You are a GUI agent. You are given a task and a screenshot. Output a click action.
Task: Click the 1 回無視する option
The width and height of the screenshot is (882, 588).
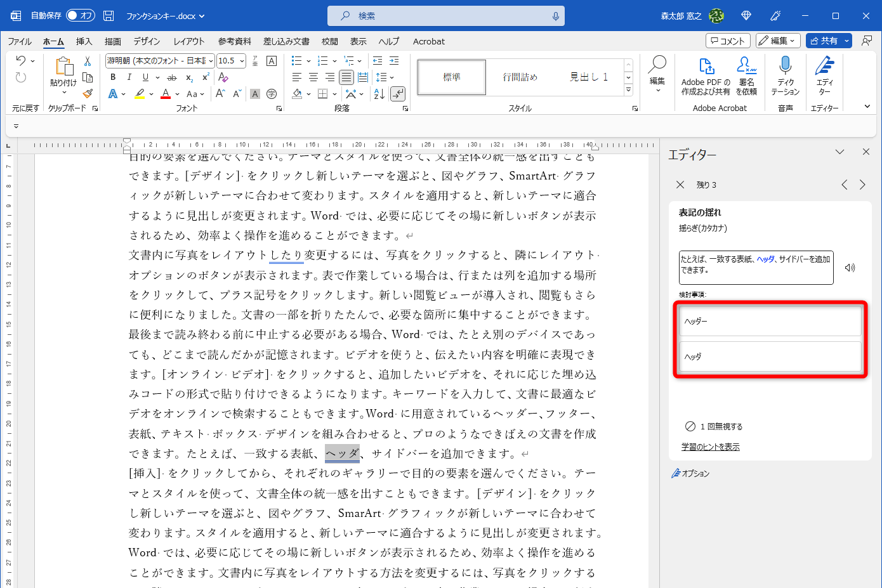click(x=714, y=426)
